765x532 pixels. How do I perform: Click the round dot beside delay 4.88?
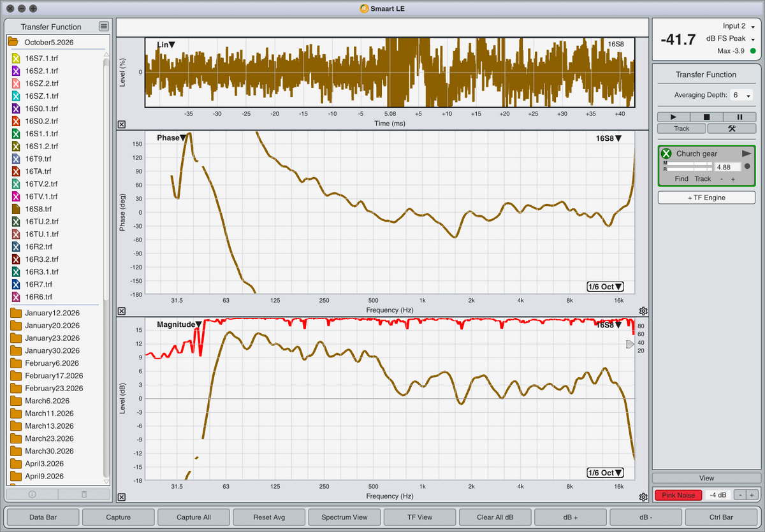coord(747,166)
